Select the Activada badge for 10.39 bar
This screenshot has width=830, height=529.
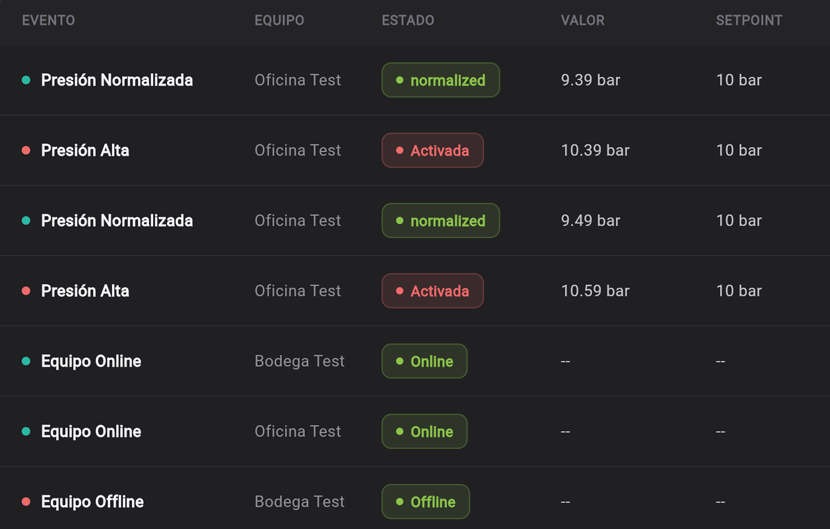click(432, 150)
